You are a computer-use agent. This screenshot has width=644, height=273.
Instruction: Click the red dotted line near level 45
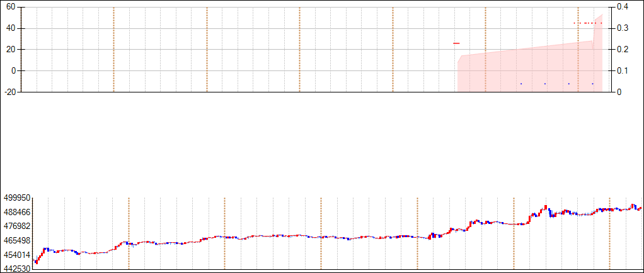click(x=588, y=23)
